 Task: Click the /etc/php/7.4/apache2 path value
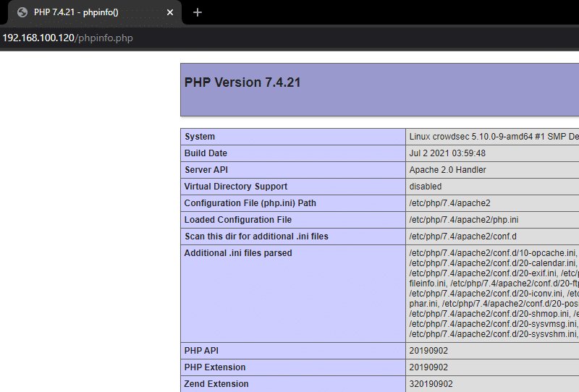[x=449, y=203]
